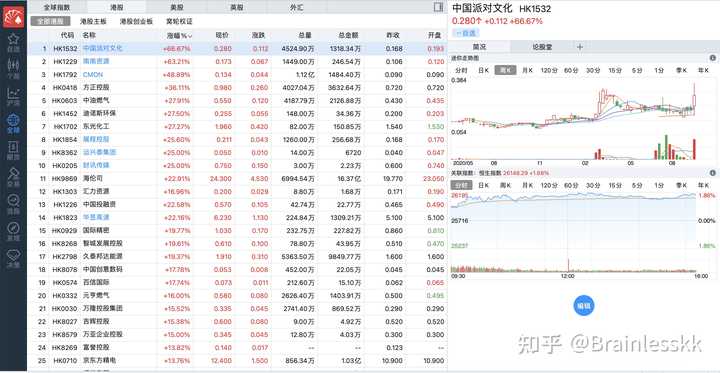This screenshot has height=373, width=720.
Task: Open the compass 发现 sidebar icon
Action: 13,231
